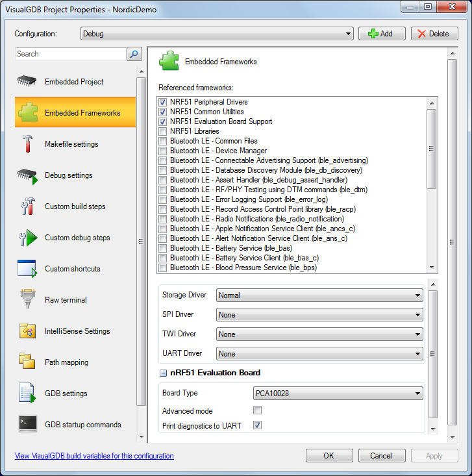Click the GDB startup commands console icon

point(28,423)
